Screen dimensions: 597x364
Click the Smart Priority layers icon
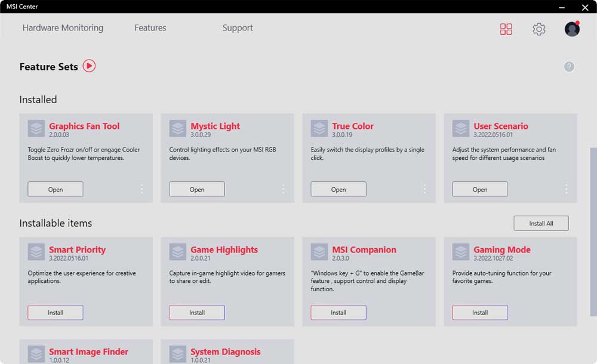(36, 252)
